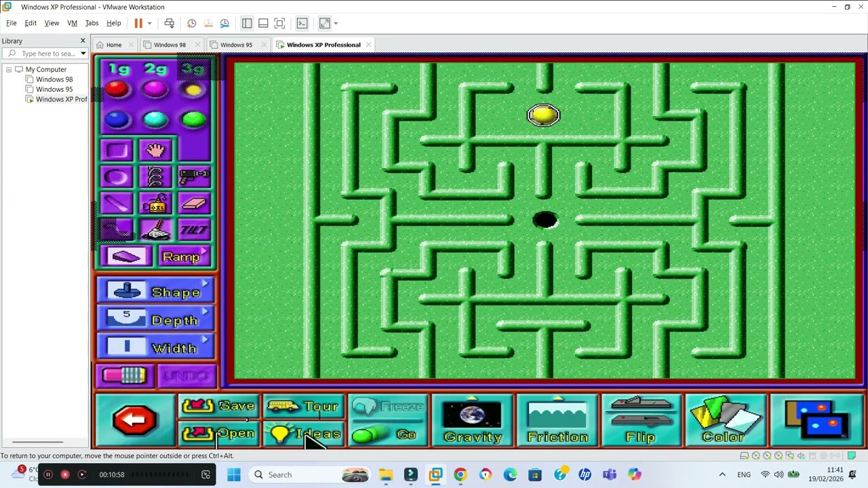Collapse the My Computer tree node

[x=9, y=69]
